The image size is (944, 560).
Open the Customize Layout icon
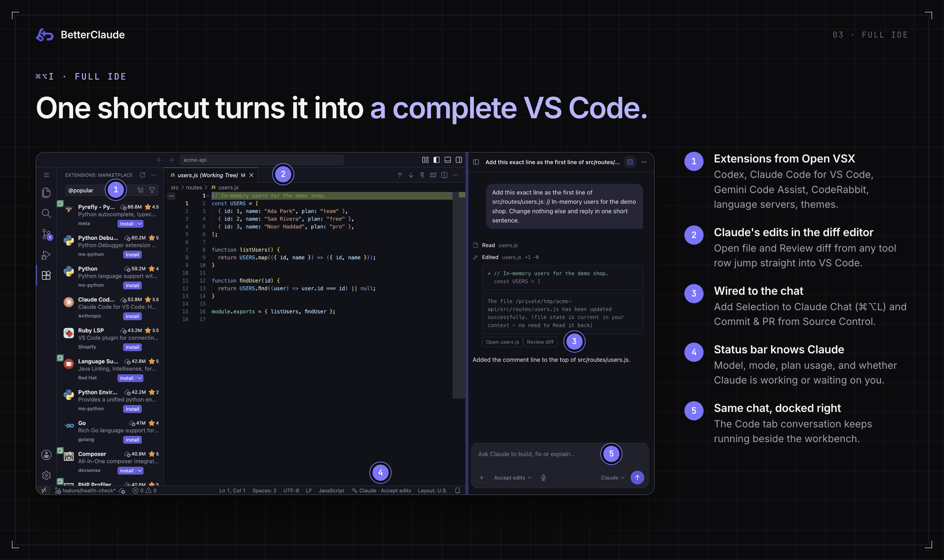(425, 160)
